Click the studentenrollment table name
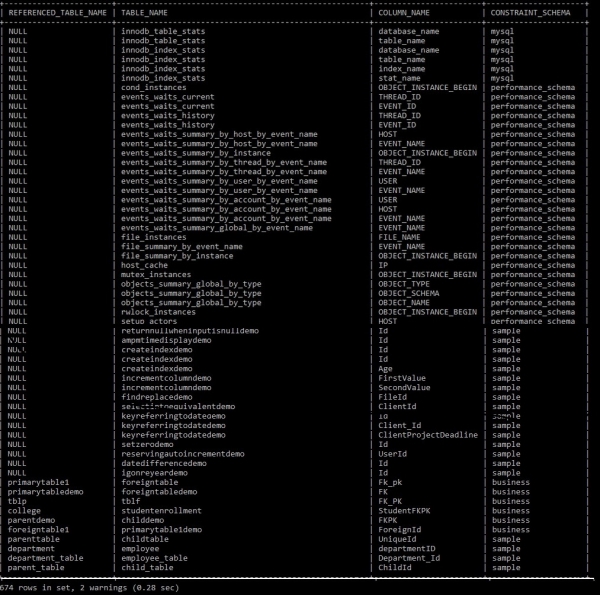 161,511
